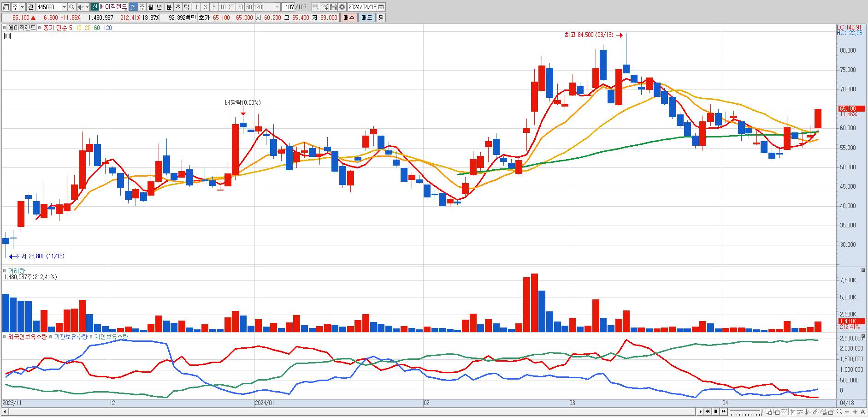The width and height of the screenshot is (868, 417).
Task: Toggle weekly 주 period button
Action: pos(142,7)
